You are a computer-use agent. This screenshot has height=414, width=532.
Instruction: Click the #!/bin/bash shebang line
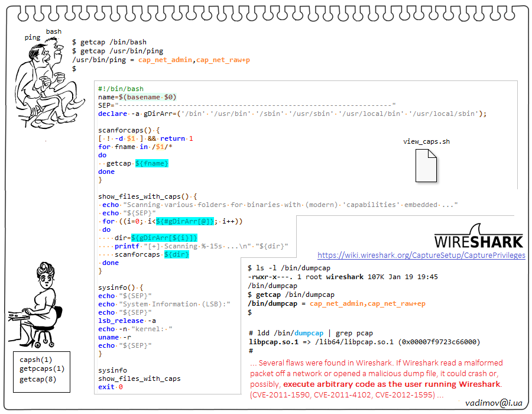[x=121, y=89]
